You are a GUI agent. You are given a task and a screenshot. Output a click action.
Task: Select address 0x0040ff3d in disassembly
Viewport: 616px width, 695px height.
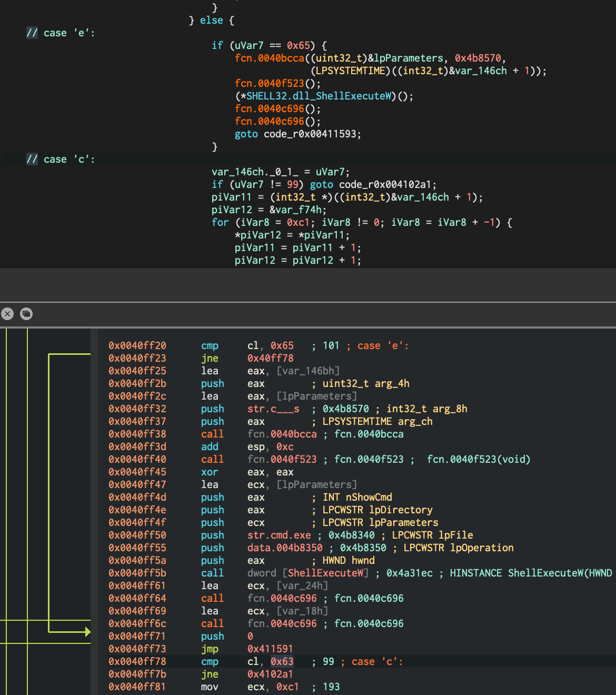137,446
